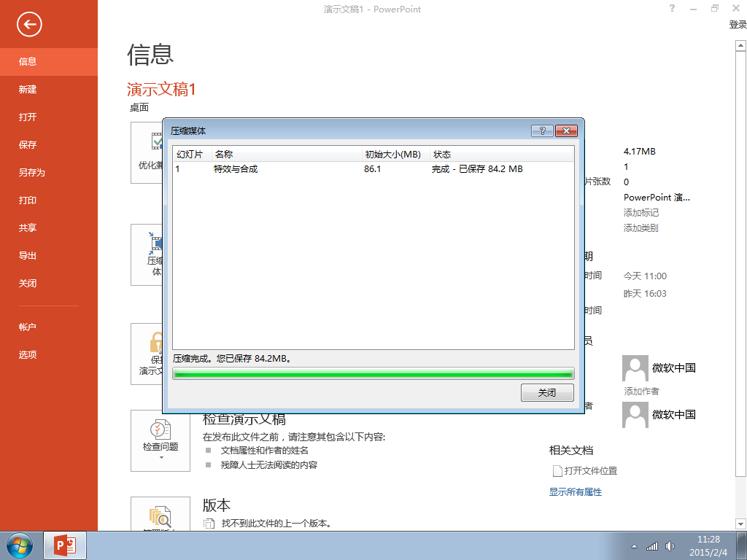Click the 昨天 16:03 created time
Viewport: 747px width, 560px height.
[645, 294]
